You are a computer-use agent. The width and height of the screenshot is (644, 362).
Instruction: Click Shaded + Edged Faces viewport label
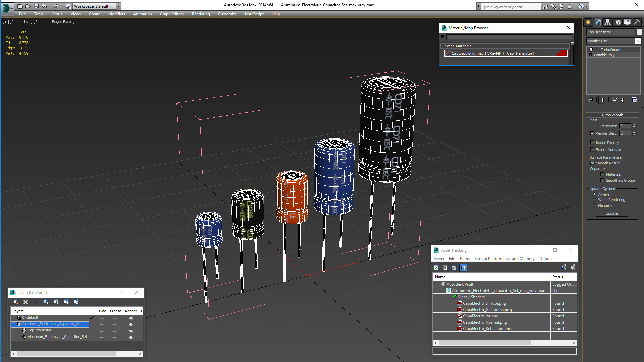pyautogui.click(x=54, y=22)
